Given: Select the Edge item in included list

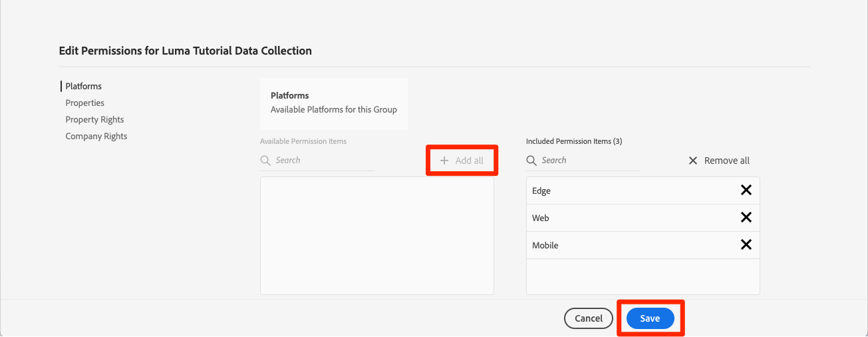Looking at the screenshot, I should pyautogui.click(x=541, y=190).
